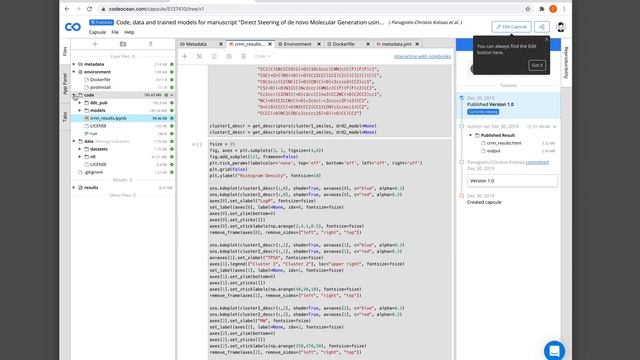Paste notebook cell from toolbar

pyautogui.click(x=229, y=56)
